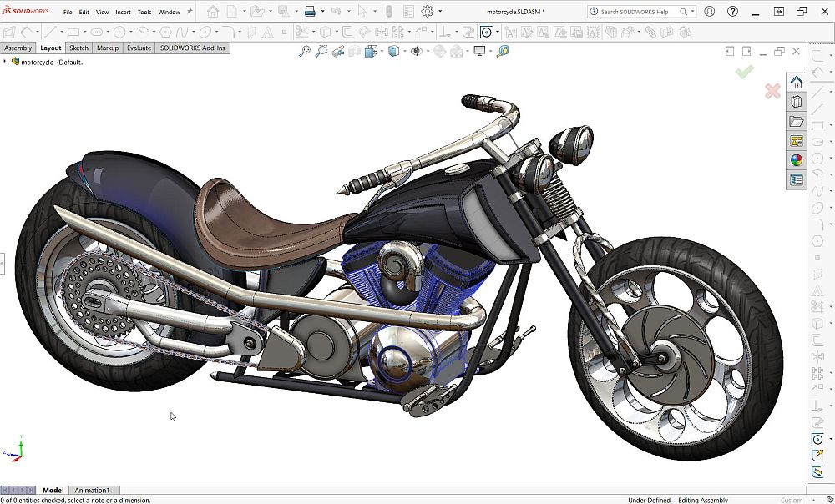Select the Zoom to Area tool
The height and width of the screenshot is (504, 835).
tap(321, 50)
